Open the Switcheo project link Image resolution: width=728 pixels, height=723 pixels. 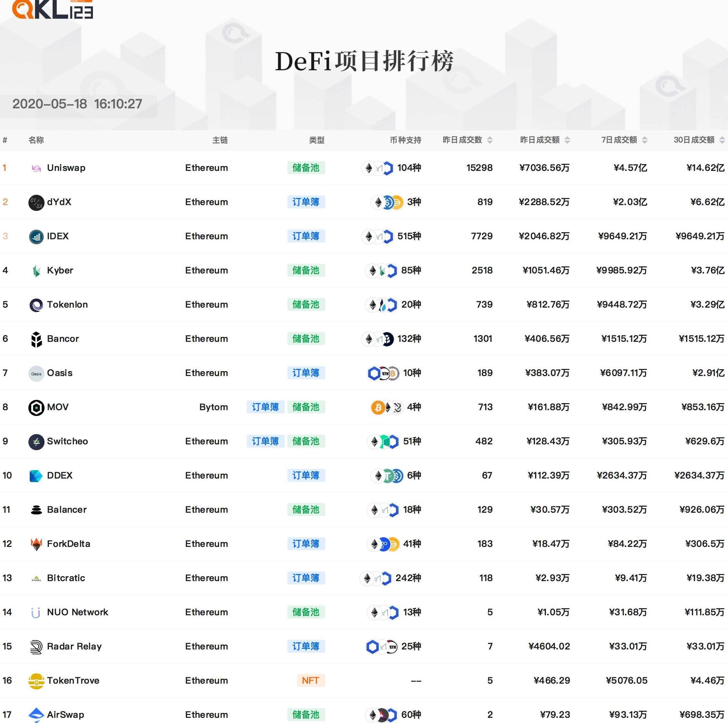pyautogui.click(x=67, y=441)
